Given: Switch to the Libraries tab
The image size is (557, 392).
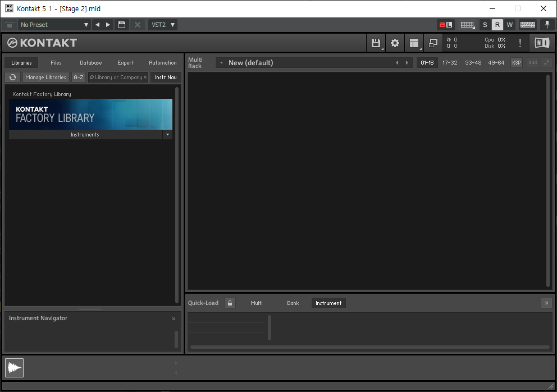Looking at the screenshot, I should 22,62.
